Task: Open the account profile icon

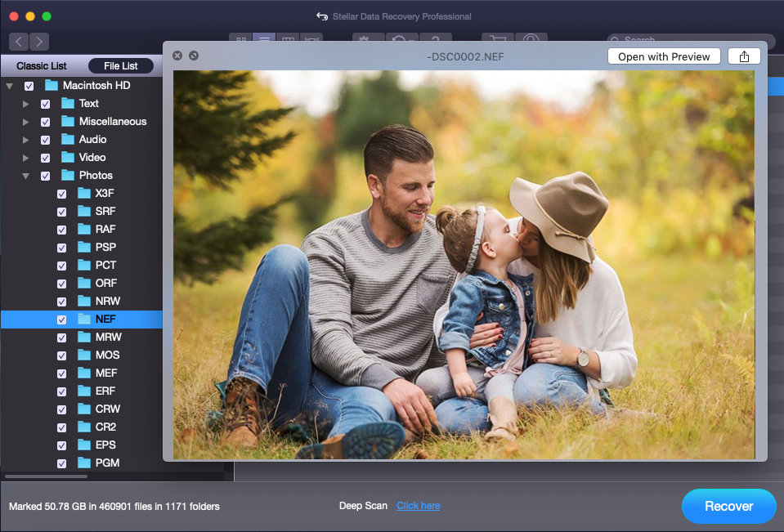Action: click(x=531, y=38)
